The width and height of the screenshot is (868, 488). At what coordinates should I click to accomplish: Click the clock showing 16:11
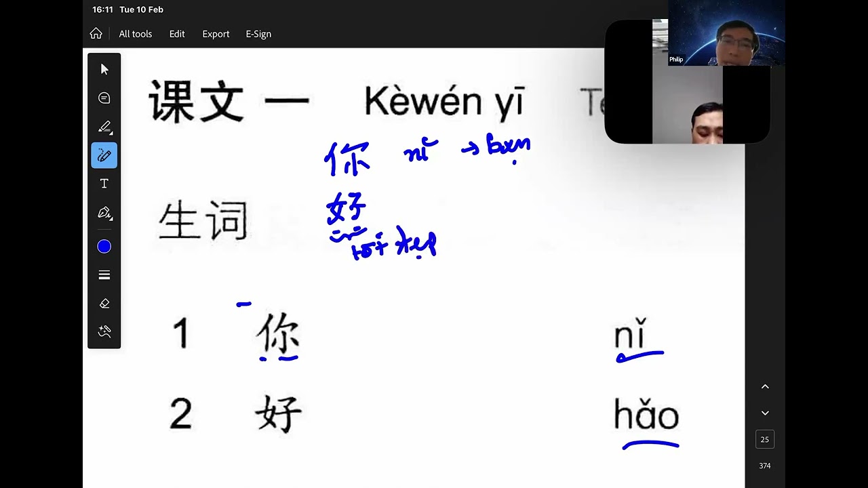coord(102,9)
